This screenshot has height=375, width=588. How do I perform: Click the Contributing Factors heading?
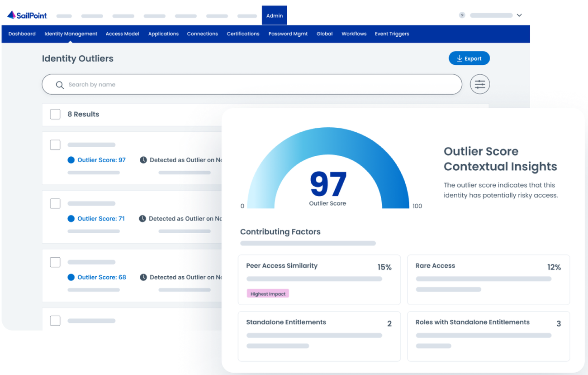tap(280, 232)
